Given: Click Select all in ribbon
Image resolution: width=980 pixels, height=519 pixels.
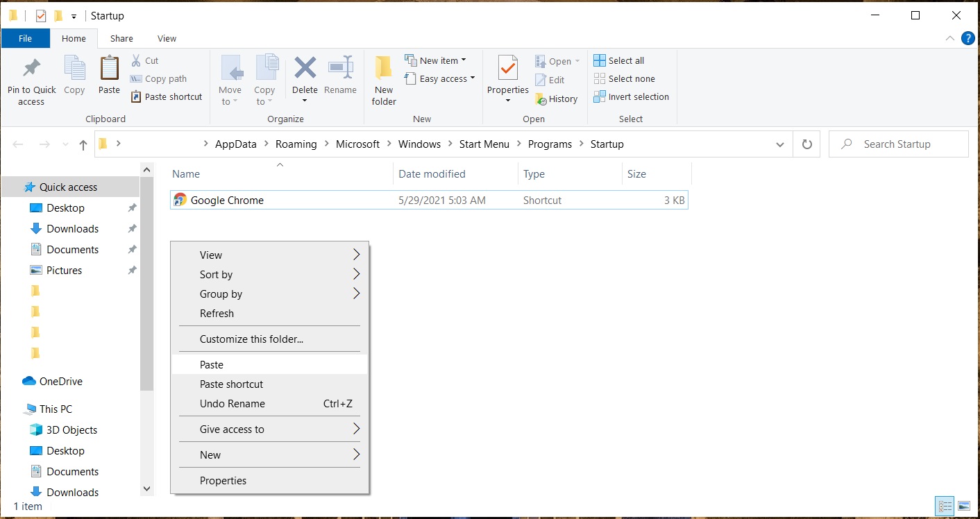Looking at the screenshot, I should [x=619, y=60].
